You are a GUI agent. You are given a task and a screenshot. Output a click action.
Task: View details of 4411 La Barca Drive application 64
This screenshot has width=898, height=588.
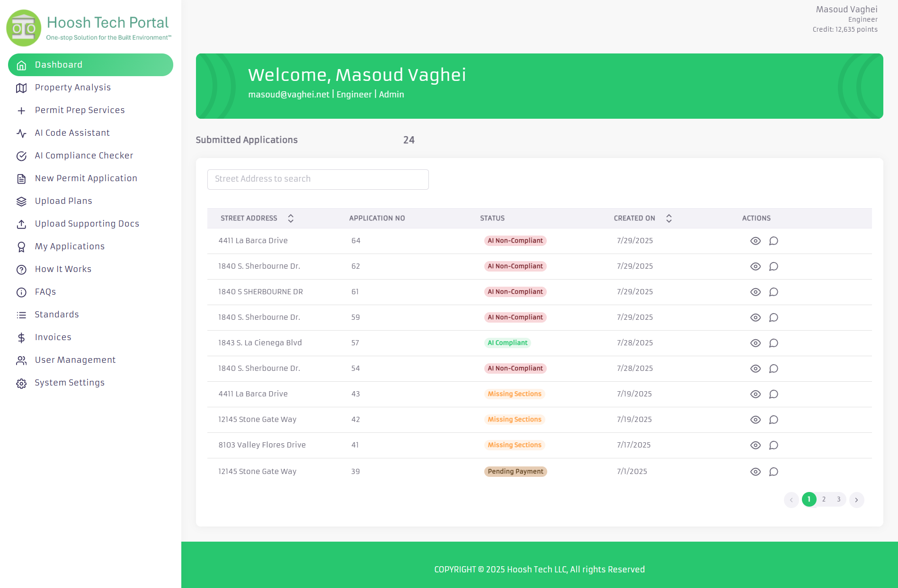[755, 241]
